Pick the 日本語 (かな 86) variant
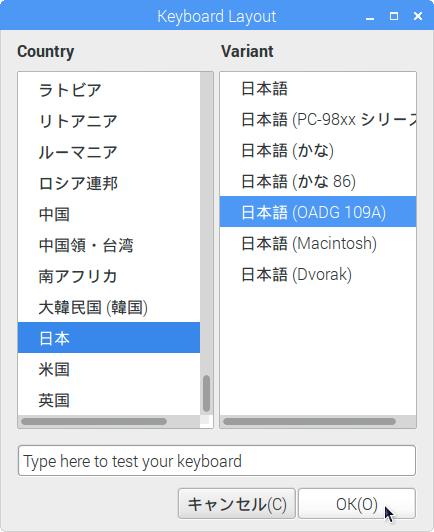This screenshot has height=532, width=434. click(x=318, y=181)
